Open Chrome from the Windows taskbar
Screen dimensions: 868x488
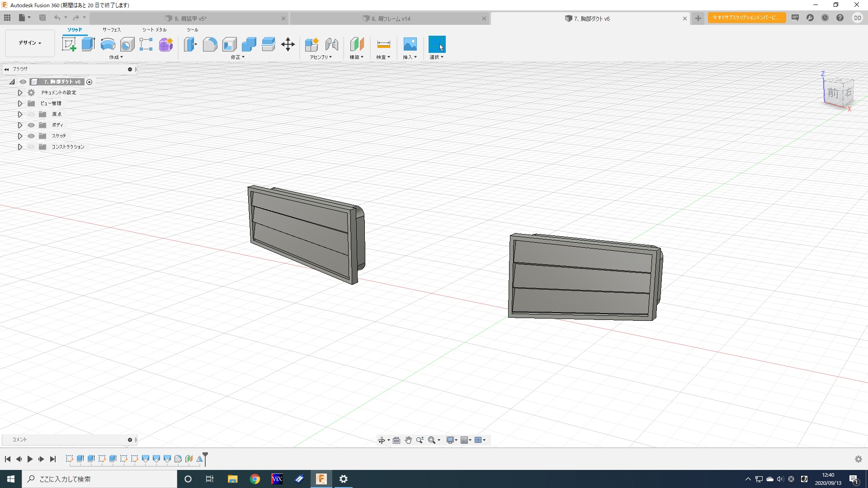(255, 479)
